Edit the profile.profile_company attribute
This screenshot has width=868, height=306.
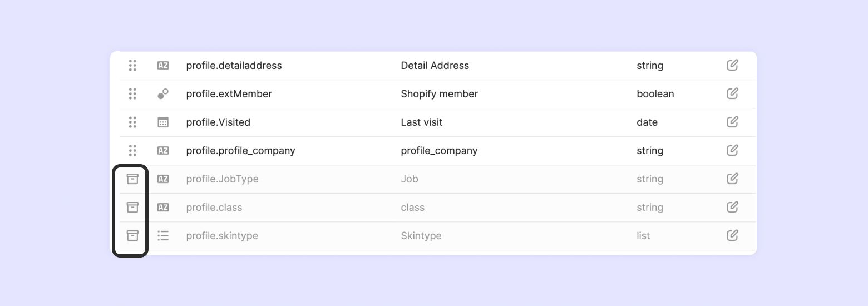pyautogui.click(x=732, y=150)
